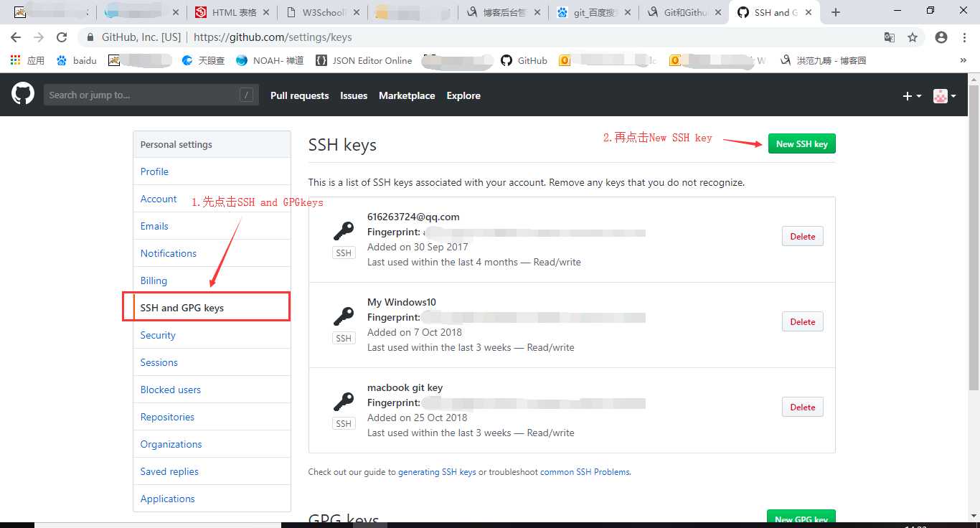Open Chrome translate icon in address bar
The width and height of the screenshot is (980, 528).
click(x=890, y=37)
